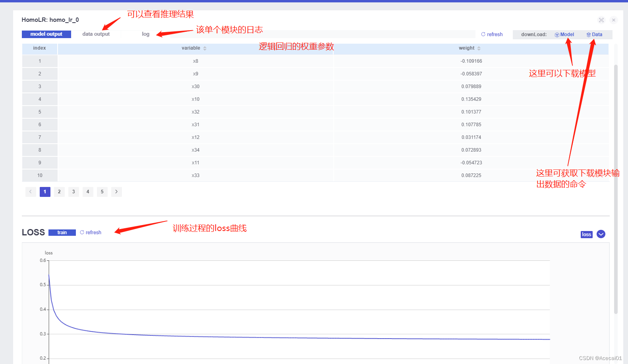
Task: Go to previous page arrow
Action: pyautogui.click(x=31, y=192)
